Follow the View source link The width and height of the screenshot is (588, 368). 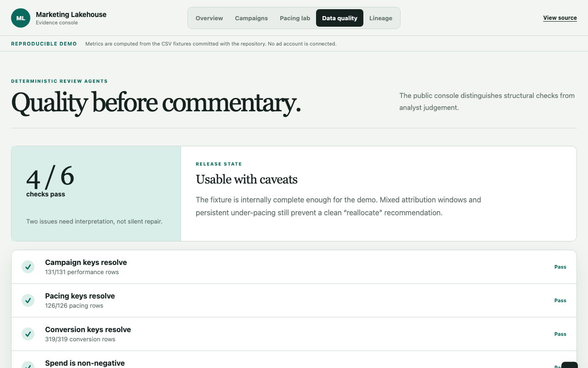(560, 18)
